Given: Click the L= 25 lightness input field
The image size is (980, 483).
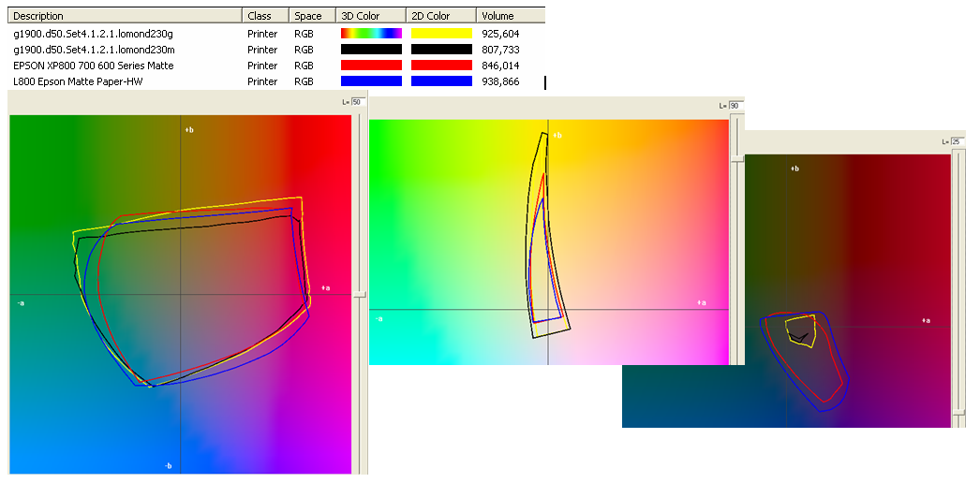Looking at the screenshot, I should coord(958,141).
